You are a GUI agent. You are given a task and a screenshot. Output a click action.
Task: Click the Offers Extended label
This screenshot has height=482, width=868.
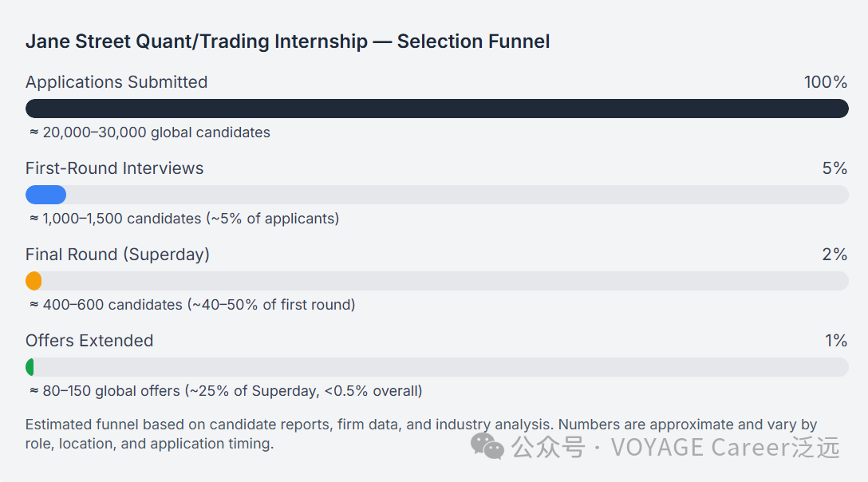coord(89,341)
